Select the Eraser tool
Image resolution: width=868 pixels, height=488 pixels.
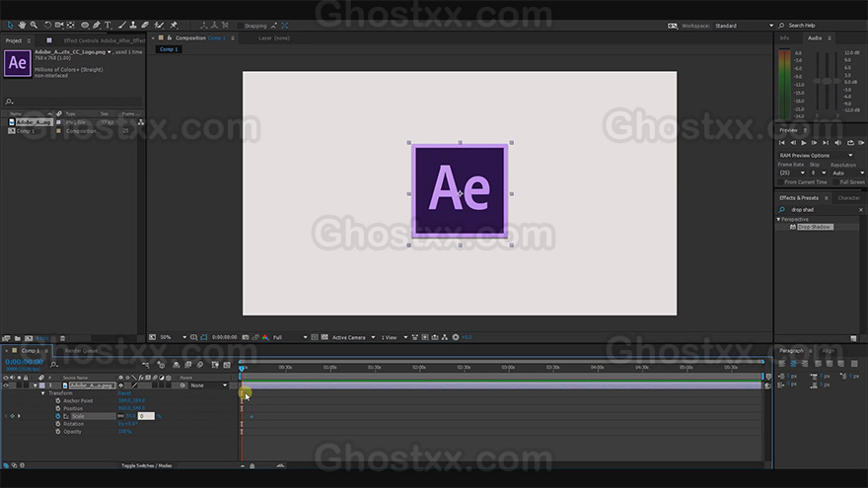pyautogui.click(x=145, y=25)
